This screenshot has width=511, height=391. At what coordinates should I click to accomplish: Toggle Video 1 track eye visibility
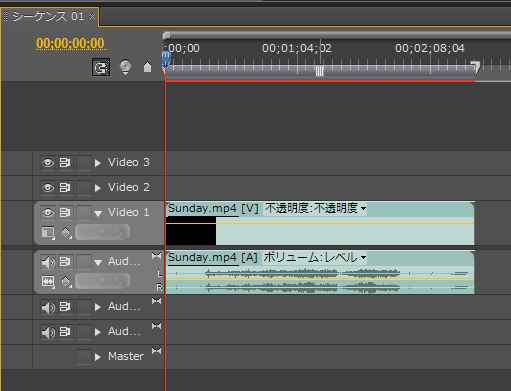pyautogui.click(x=48, y=213)
